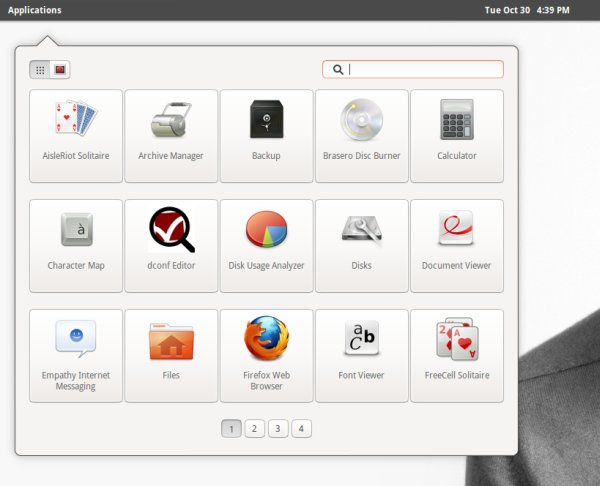600x486 pixels.
Task: Launch Firefox Web Browser
Action: 266,356
